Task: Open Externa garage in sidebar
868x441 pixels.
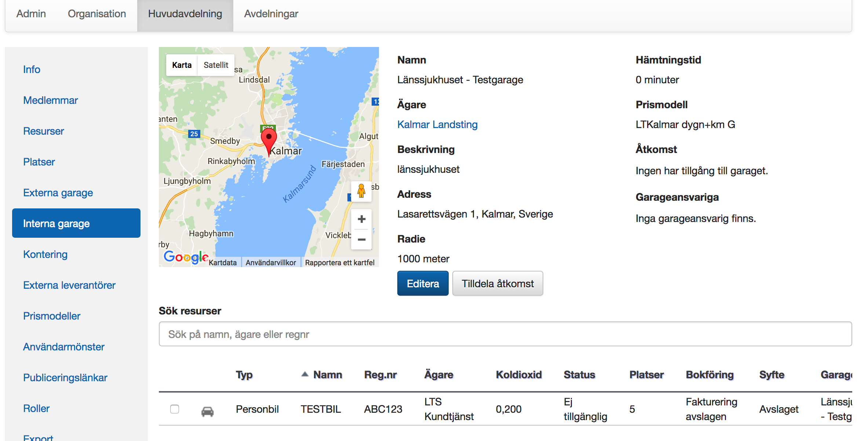Action: 58,193
